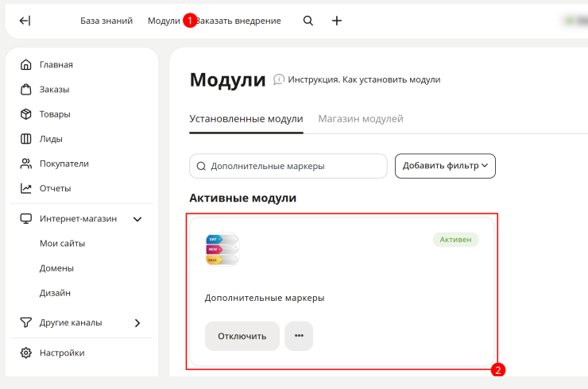Switch to the Магазин модулей tab
This screenshot has height=389, width=588.
361,119
